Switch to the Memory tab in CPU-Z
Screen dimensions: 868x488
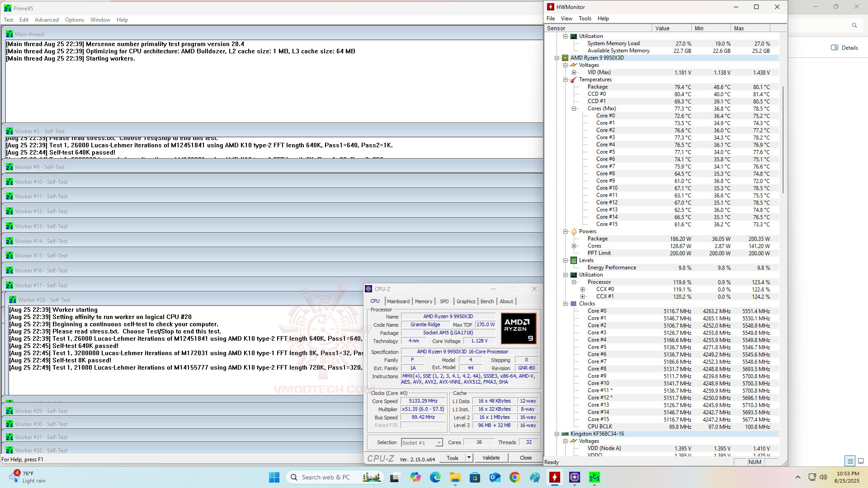click(424, 301)
